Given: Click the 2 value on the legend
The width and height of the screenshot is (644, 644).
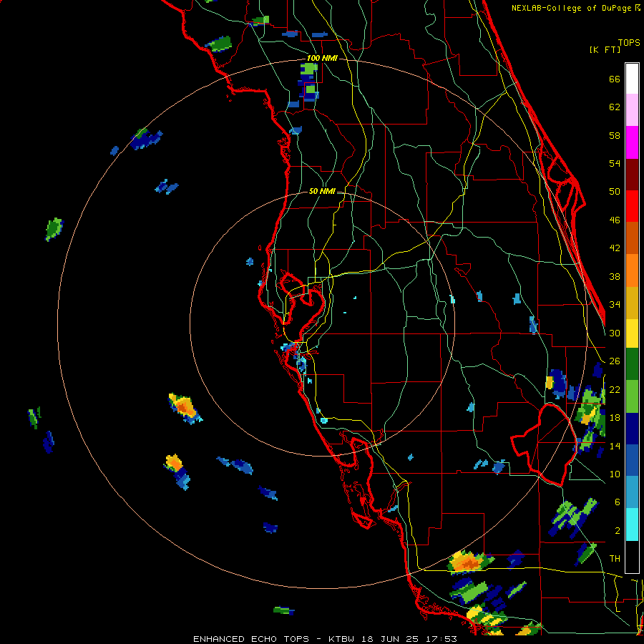Looking at the screenshot, I should coord(618,531).
